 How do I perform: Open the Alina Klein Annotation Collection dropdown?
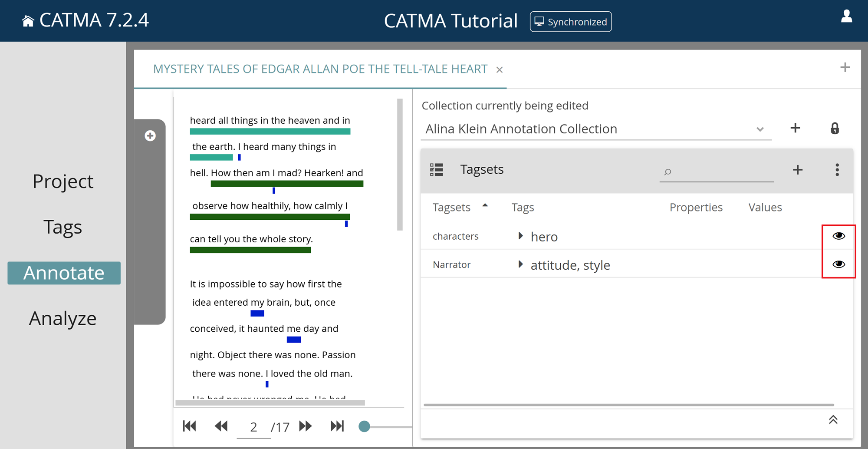(x=760, y=129)
